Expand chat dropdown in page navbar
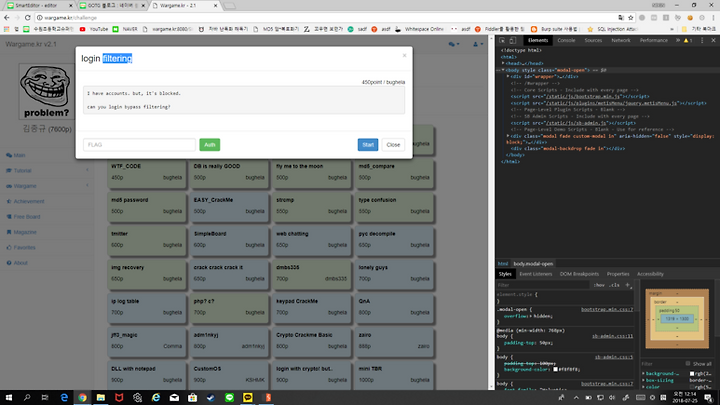Screen dimensions: 720x405 click(454, 44)
